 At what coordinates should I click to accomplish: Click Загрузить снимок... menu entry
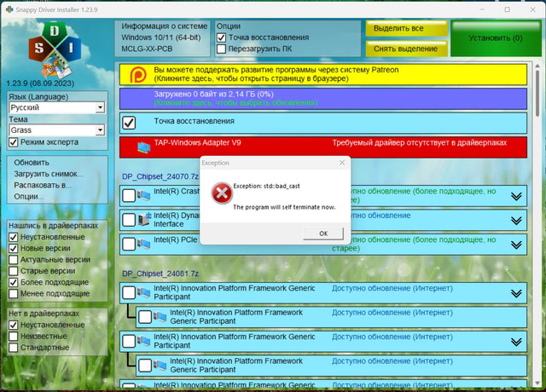pyautogui.click(x=49, y=174)
